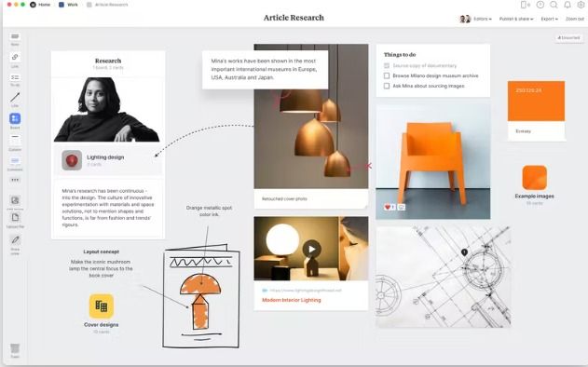The width and height of the screenshot is (588, 367).
Task: Select the Upload file tool
Action: (x=15, y=219)
